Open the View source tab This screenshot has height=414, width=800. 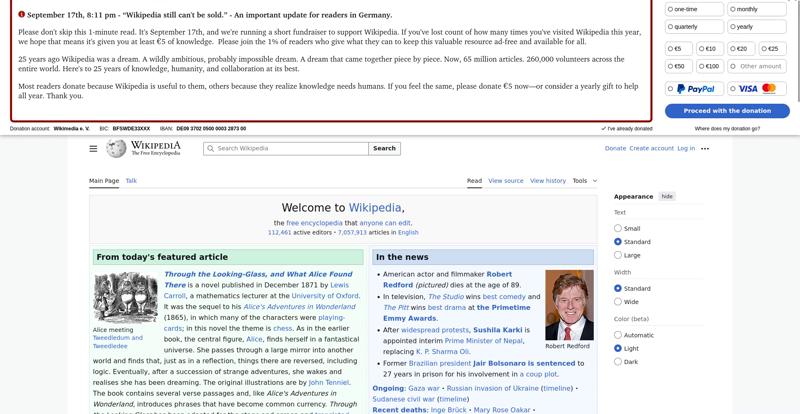506,181
